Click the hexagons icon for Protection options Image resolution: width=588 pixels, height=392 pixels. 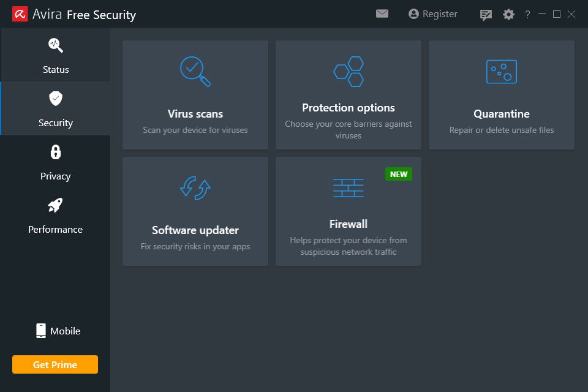pyautogui.click(x=349, y=71)
